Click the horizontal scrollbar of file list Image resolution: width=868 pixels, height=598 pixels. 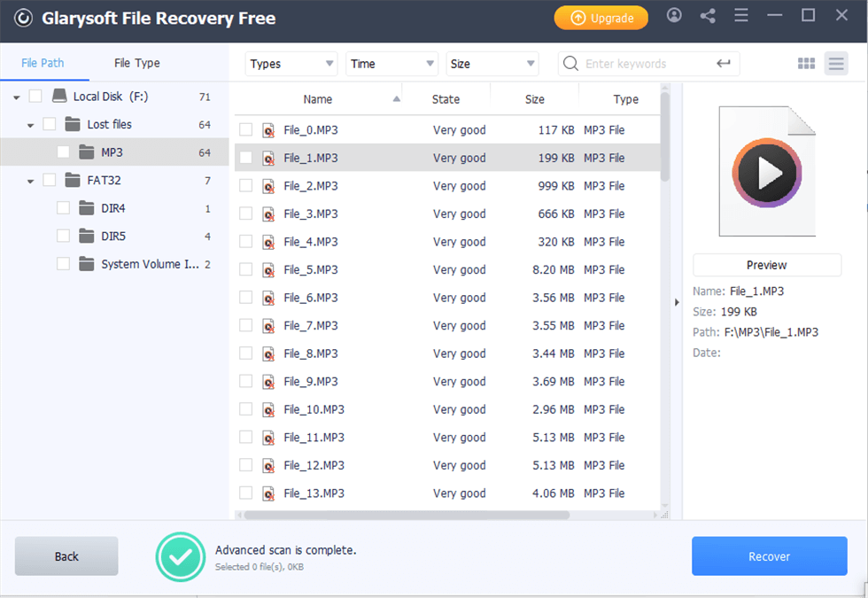[406, 515]
